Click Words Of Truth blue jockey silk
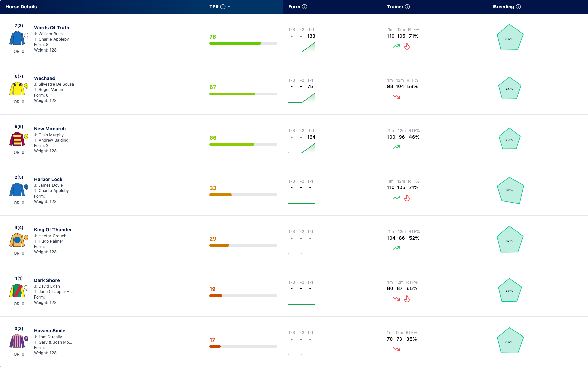This screenshot has height=367, width=588. 17,38
